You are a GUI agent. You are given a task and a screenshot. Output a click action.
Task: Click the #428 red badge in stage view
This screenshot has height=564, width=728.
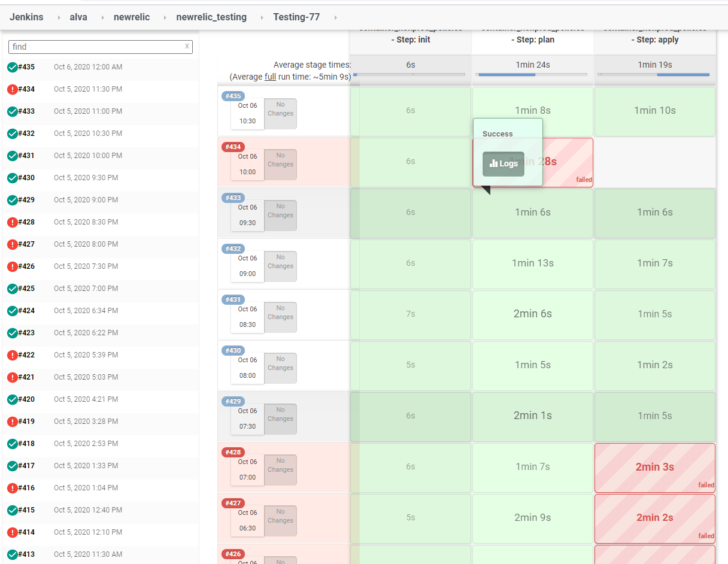click(x=233, y=452)
